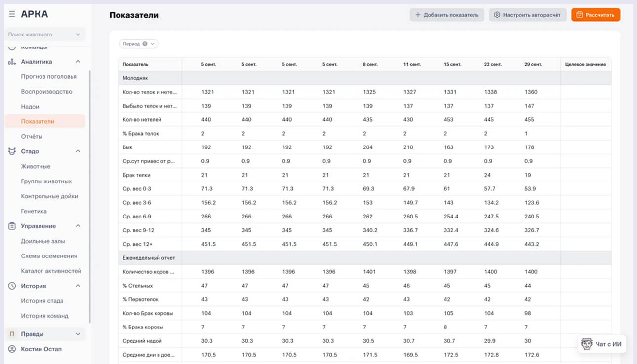Click the cell showing 123.6
Viewport: 637px width, 364px height.
(x=532, y=203)
